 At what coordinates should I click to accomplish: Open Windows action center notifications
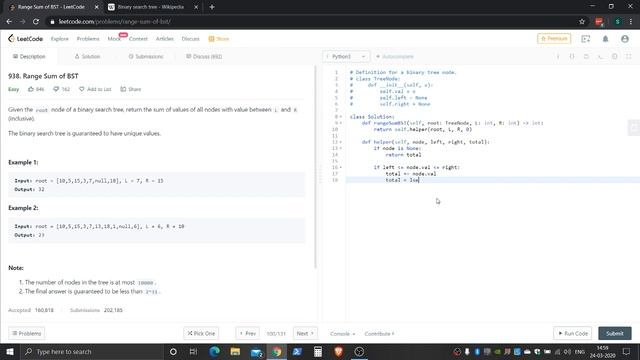[x=627, y=351]
